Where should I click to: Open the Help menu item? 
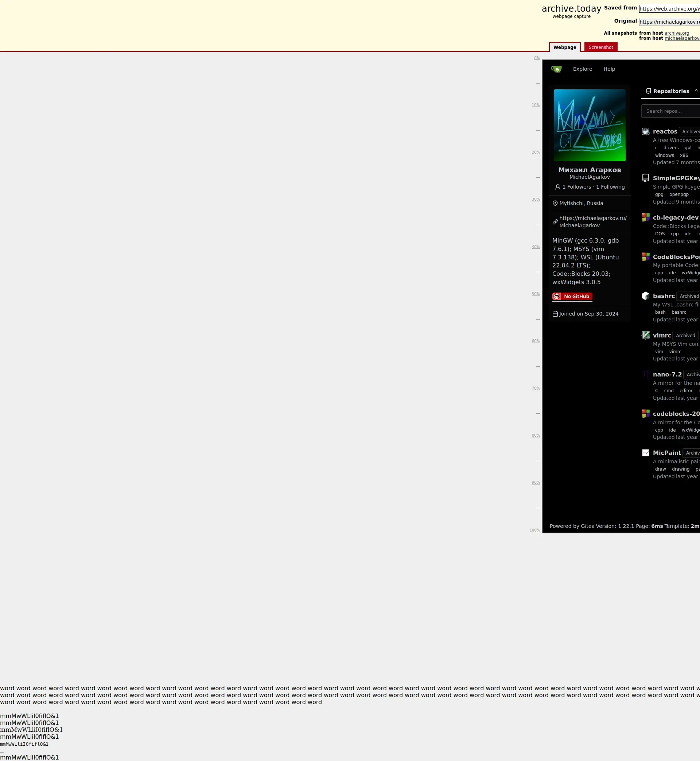(x=609, y=69)
